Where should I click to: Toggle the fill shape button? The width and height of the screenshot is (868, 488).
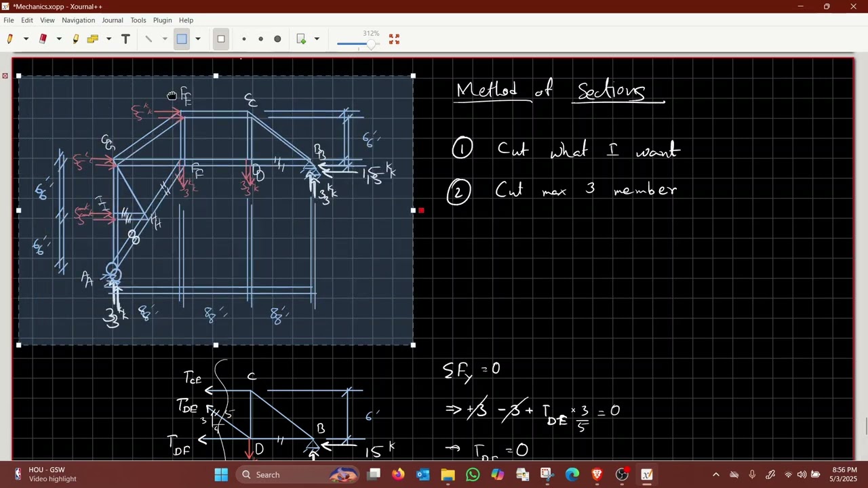(221, 39)
